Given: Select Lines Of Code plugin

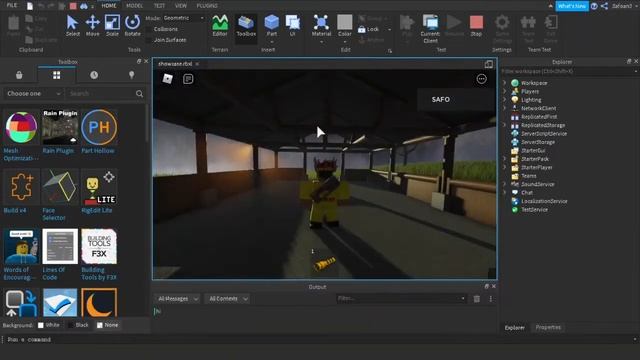Looking at the screenshot, I should pos(60,246).
